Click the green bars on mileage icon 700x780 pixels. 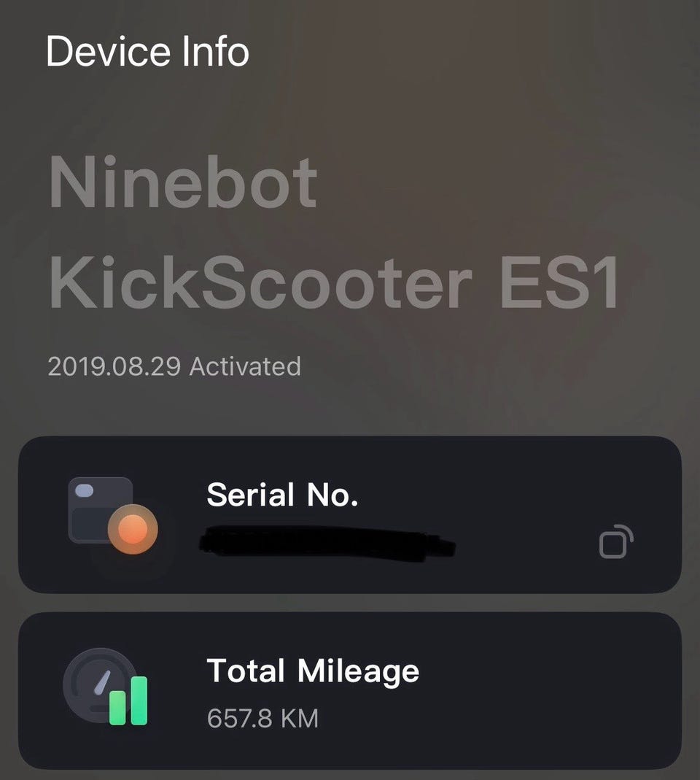point(129,700)
